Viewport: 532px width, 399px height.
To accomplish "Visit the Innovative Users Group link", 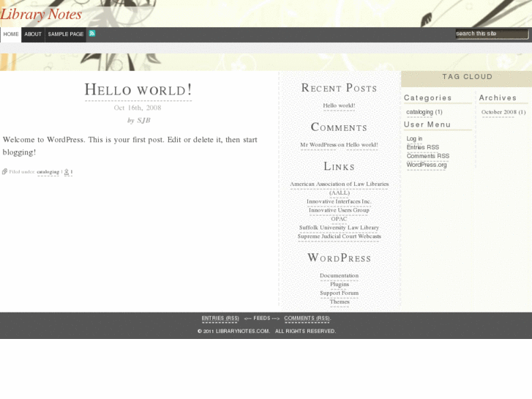I will click(339, 210).
